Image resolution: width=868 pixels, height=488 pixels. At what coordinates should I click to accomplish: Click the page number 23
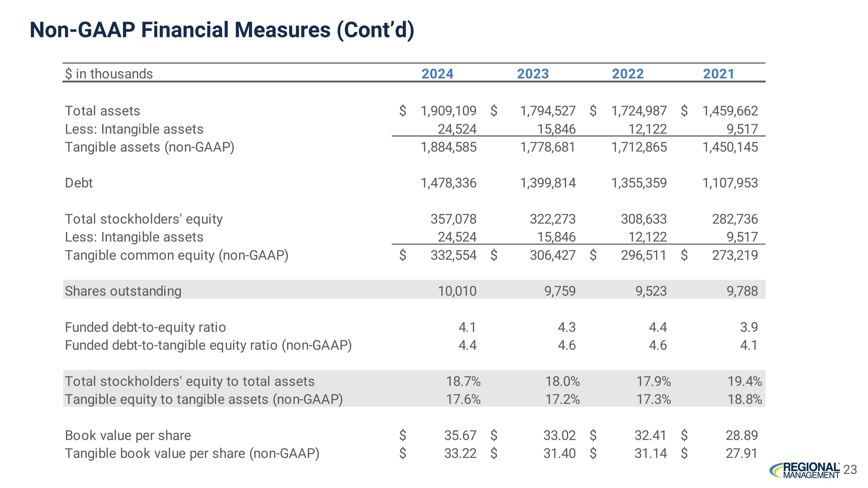[850, 469]
